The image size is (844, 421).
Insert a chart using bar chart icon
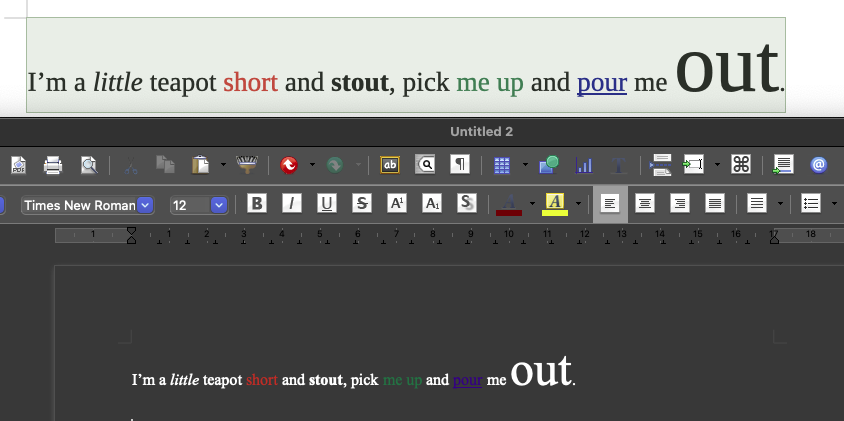(x=584, y=165)
